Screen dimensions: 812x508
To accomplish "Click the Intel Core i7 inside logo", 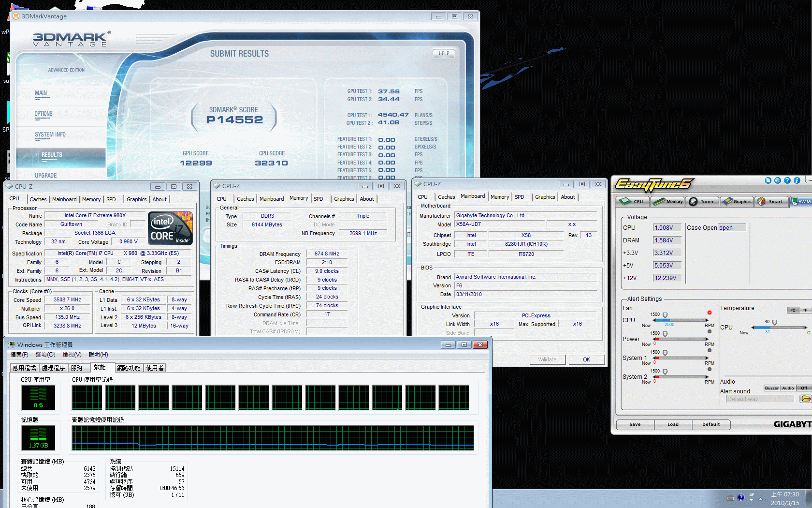I will coord(171,228).
